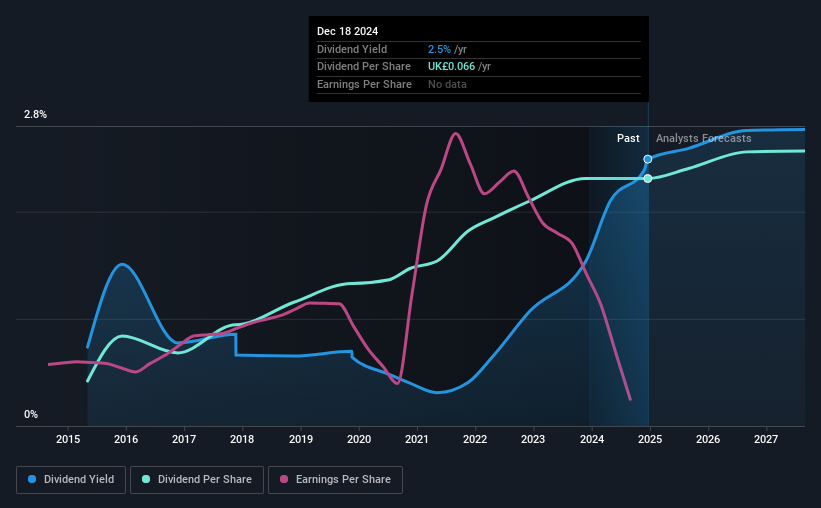This screenshot has width=821, height=508.
Task: Click the UK£0.066 dividend per share value
Action: (x=451, y=67)
